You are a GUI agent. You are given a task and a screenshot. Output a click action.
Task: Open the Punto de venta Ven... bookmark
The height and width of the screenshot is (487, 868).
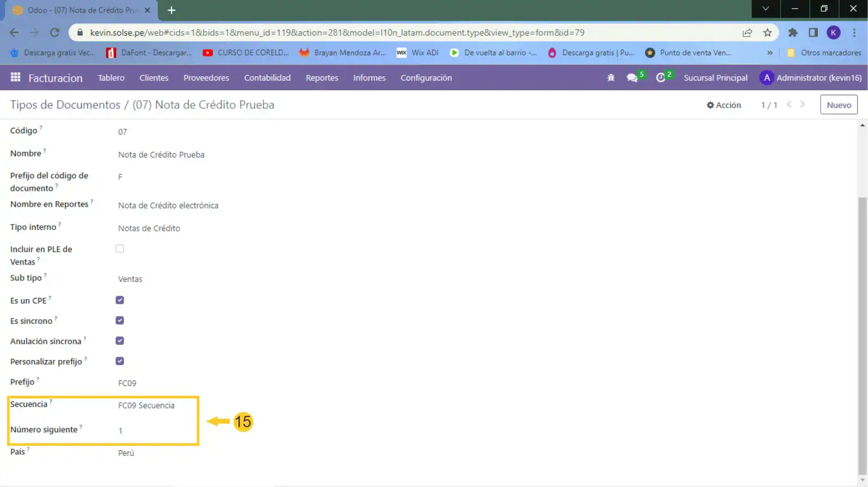(688, 52)
